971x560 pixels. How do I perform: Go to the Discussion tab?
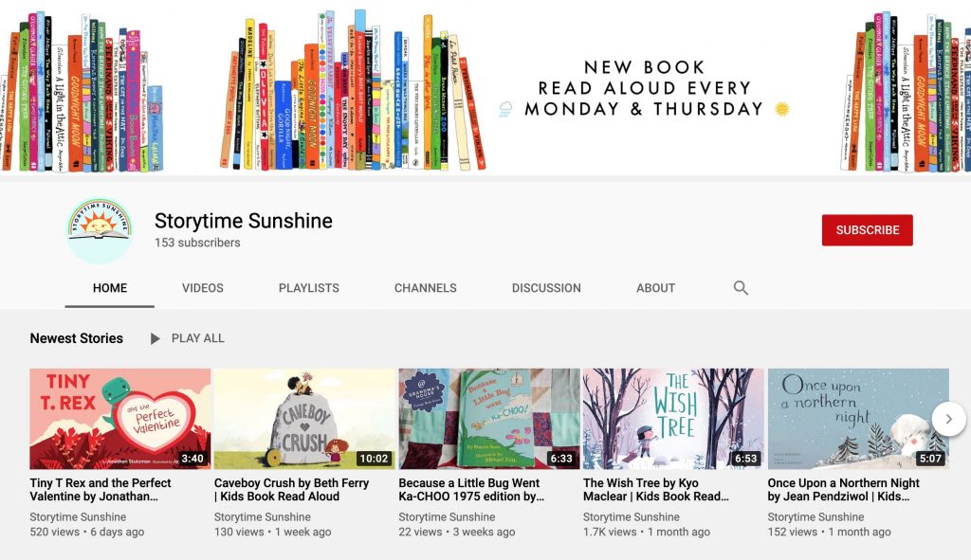click(545, 288)
